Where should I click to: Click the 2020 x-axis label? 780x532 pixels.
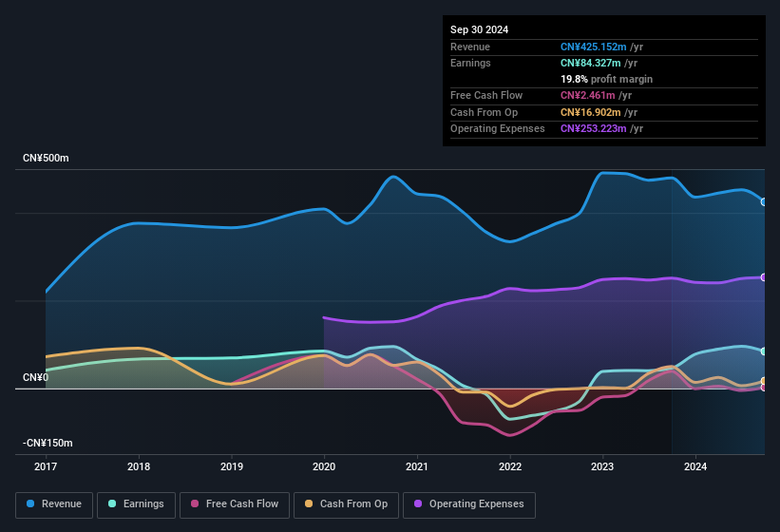click(x=324, y=466)
